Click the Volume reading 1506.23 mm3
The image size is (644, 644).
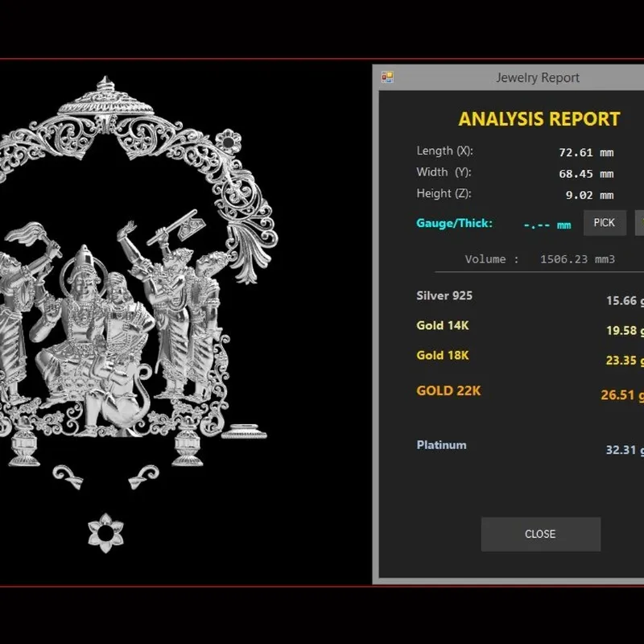[577, 259]
